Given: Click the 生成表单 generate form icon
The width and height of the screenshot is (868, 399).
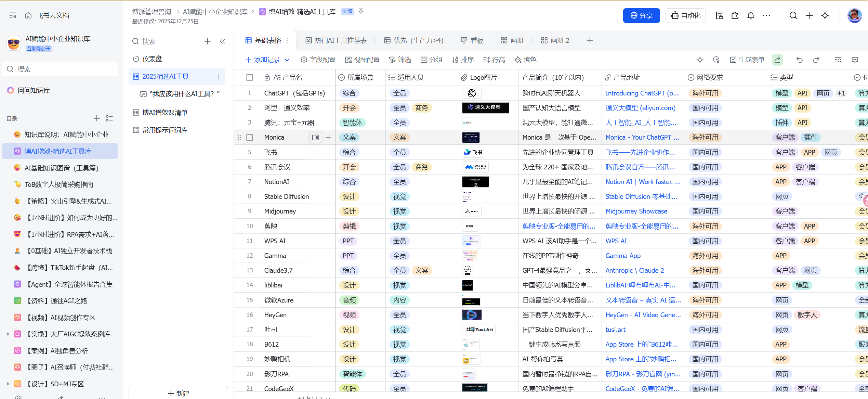Looking at the screenshot, I should [733, 60].
